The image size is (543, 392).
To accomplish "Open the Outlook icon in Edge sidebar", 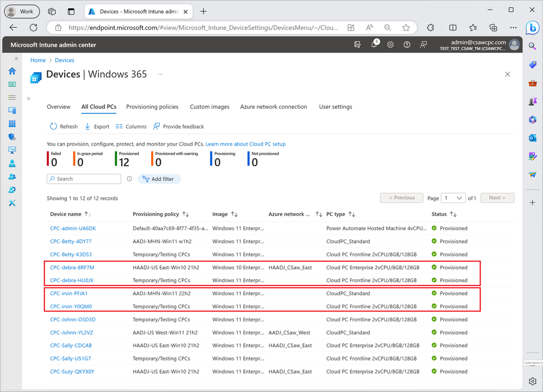I will click(532, 138).
